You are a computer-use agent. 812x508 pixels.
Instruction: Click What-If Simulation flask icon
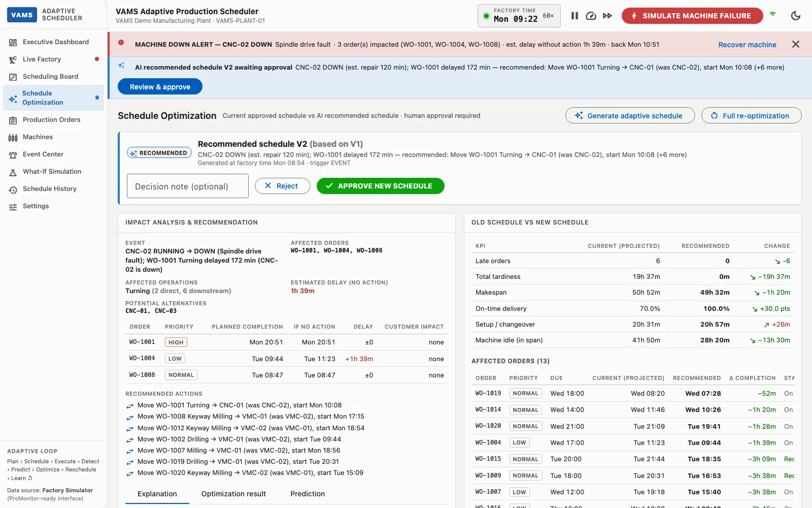tap(13, 172)
